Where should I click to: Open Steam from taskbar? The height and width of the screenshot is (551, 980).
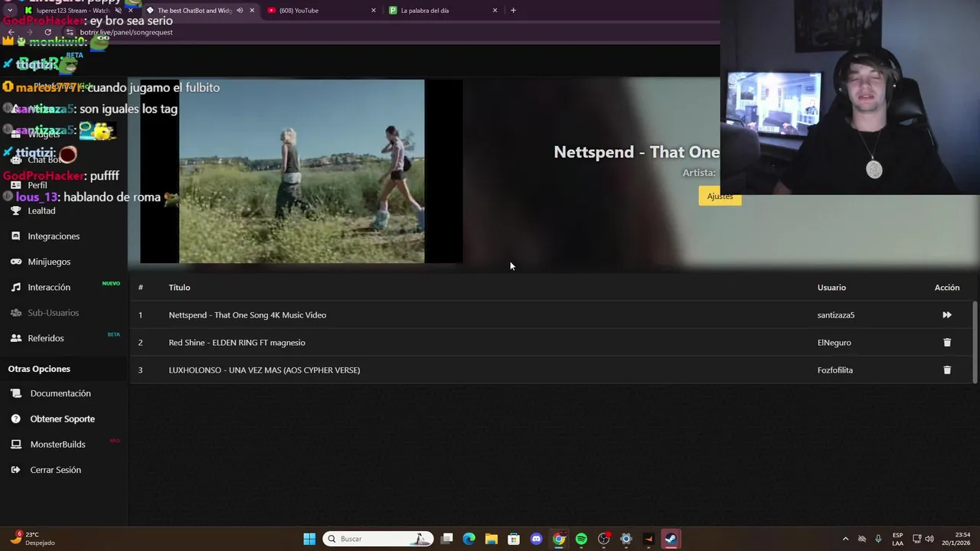click(671, 539)
